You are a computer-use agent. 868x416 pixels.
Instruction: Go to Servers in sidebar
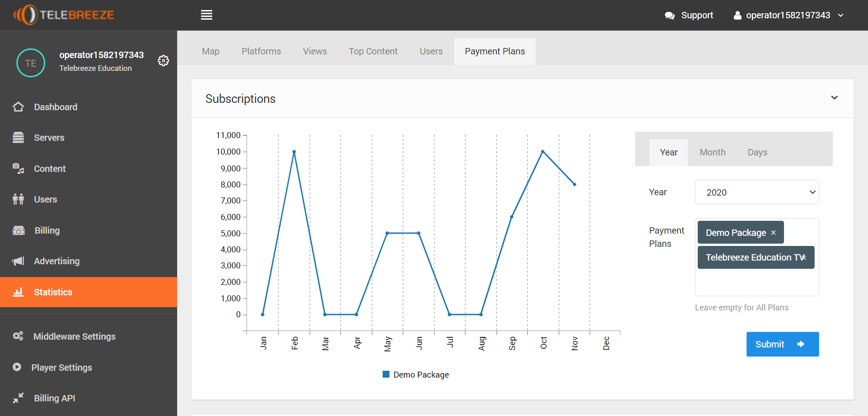click(x=89, y=138)
